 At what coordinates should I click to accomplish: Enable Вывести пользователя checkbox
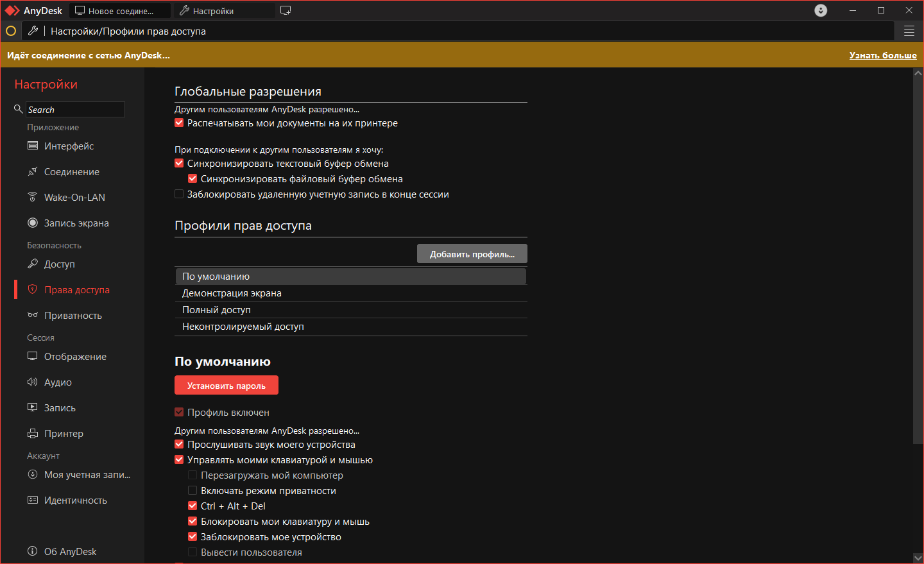coord(193,552)
